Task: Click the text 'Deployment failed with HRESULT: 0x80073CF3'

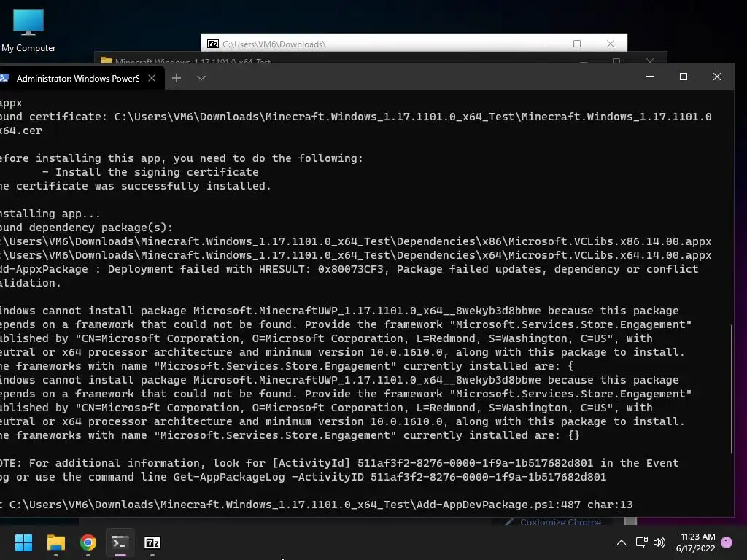Action: pyautogui.click(x=246, y=269)
